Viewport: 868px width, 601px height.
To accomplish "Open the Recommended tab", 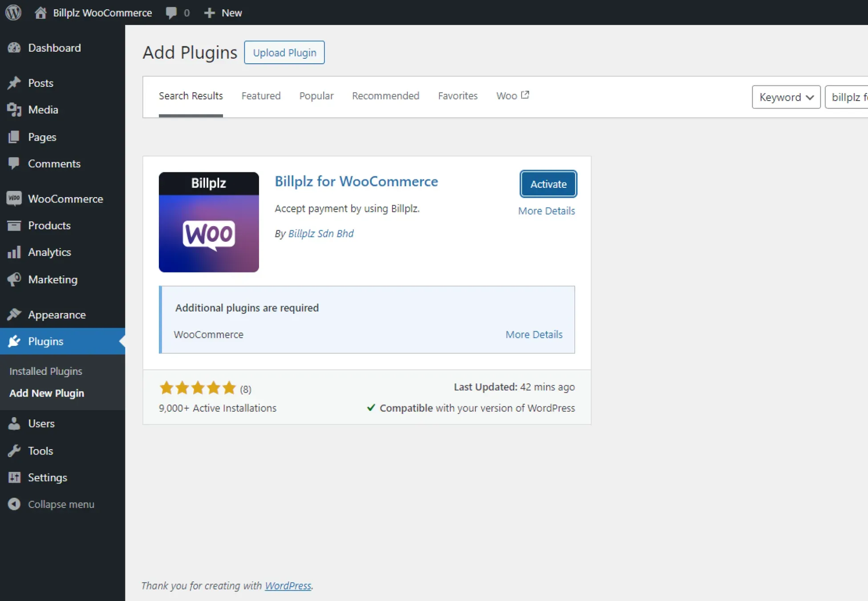I will [x=385, y=96].
